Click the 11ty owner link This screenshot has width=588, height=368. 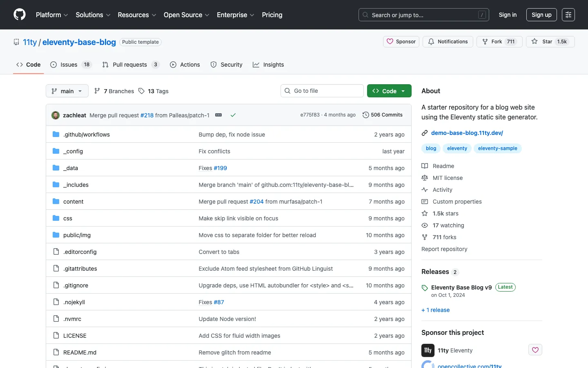coord(30,42)
